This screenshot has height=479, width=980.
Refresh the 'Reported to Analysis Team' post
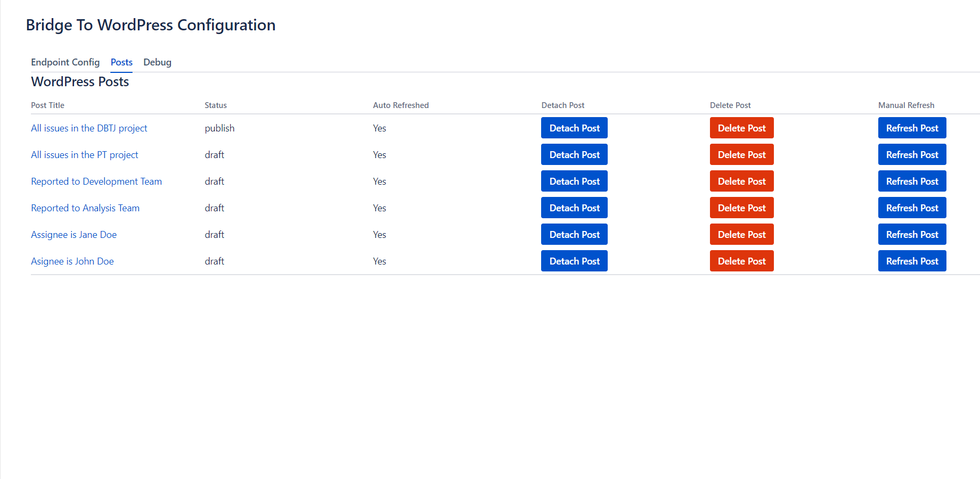pyautogui.click(x=912, y=208)
